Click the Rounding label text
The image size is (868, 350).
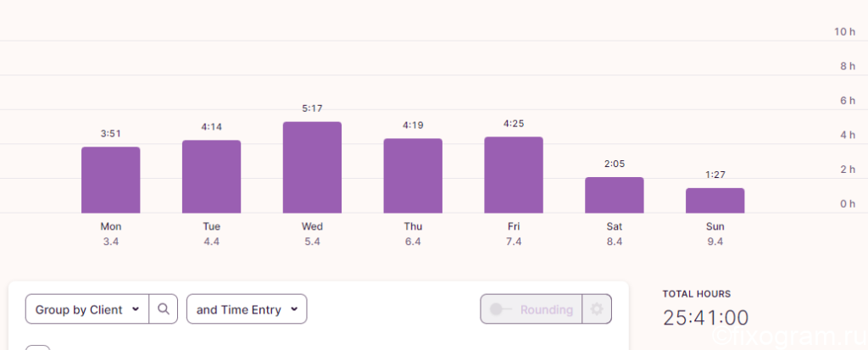(547, 309)
